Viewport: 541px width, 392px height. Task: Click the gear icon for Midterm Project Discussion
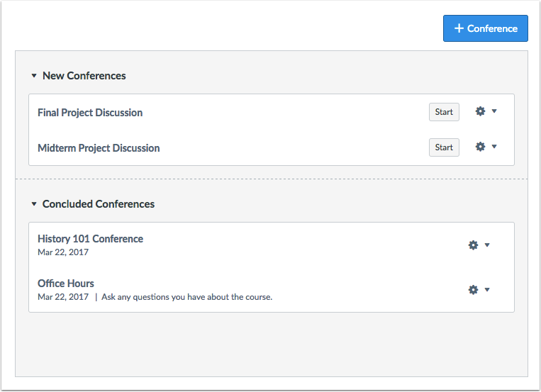(x=480, y=147)
